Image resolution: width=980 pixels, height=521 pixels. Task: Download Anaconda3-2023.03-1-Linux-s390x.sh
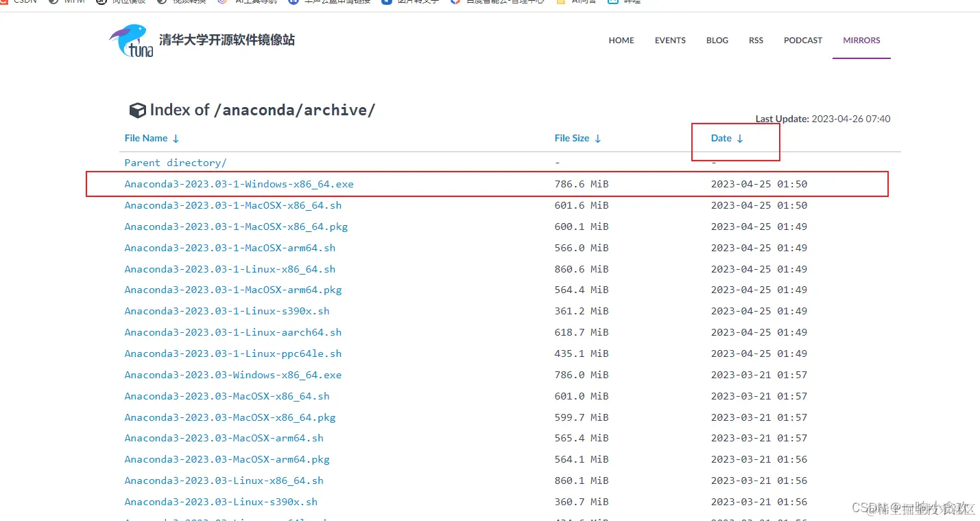(x=227, y=311)
